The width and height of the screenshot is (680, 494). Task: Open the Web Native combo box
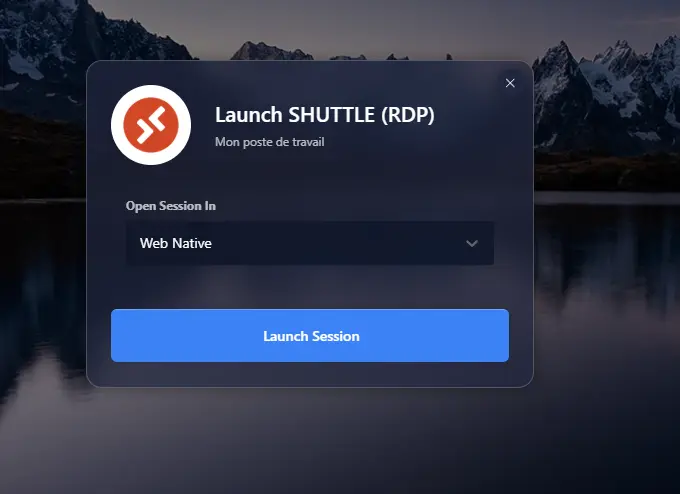coord(309,243)
